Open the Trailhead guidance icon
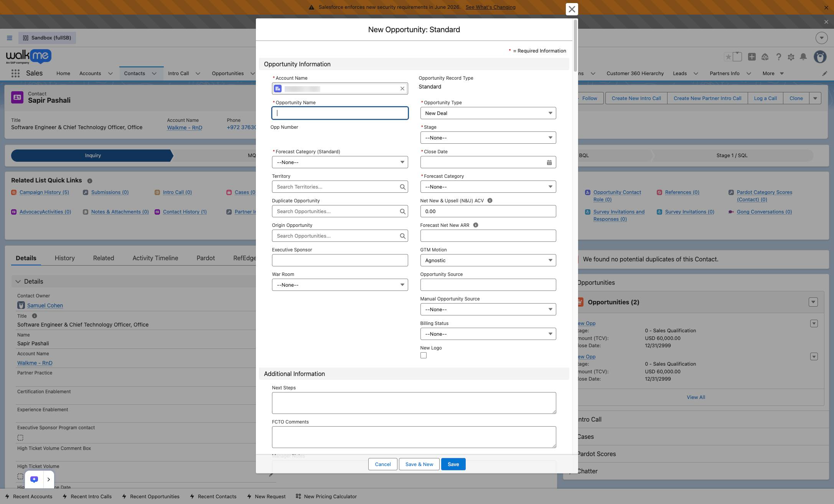The height and width of the screenshot is (504, 834). point(765,57)
